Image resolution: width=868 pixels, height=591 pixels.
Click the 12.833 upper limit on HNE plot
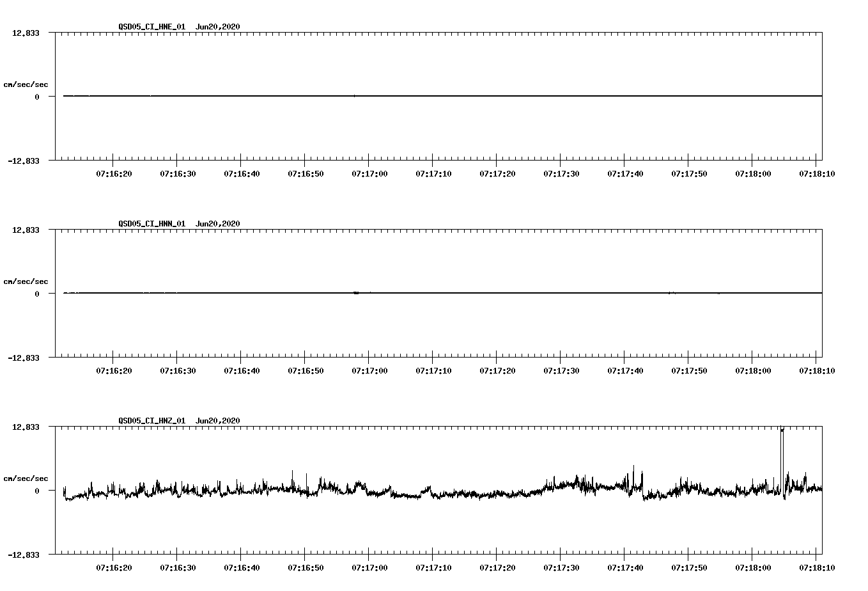pos(26,33)
